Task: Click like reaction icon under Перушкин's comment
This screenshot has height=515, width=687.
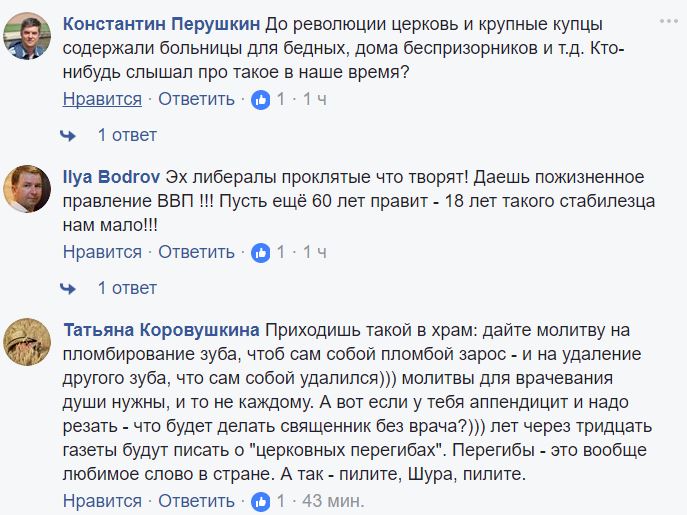Action: click(x=261, y=100)
